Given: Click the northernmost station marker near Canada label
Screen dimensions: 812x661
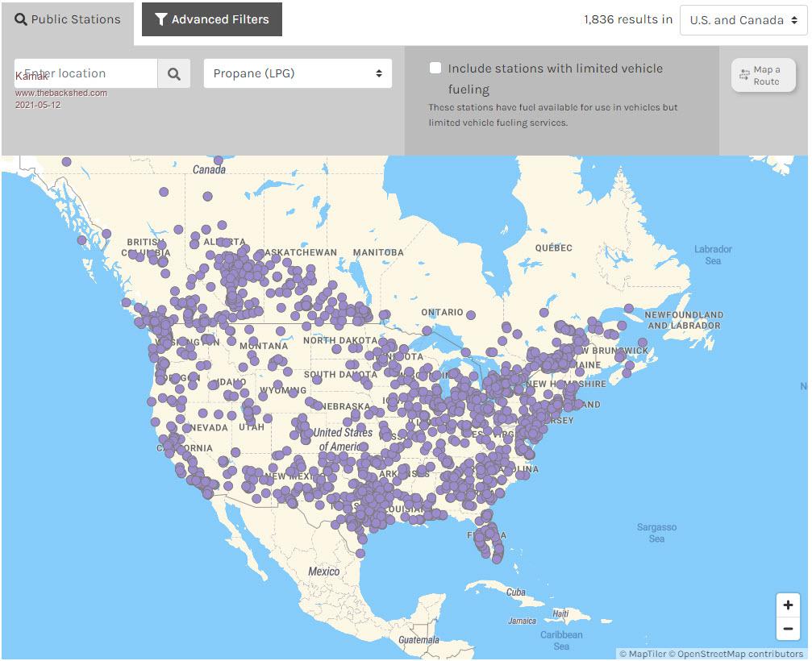Looking at the screenshot, I should coord(66,162).
